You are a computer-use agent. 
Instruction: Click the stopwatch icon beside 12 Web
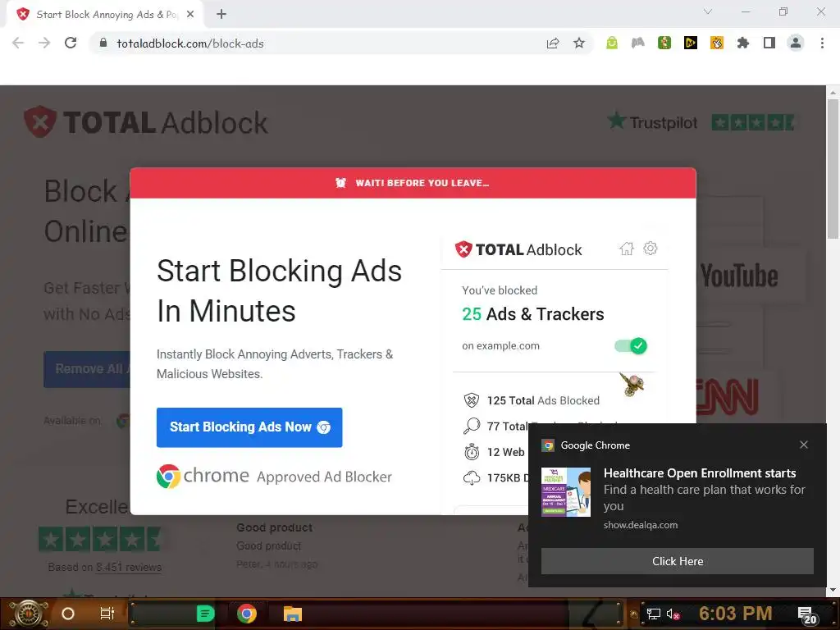coord(472,452)
